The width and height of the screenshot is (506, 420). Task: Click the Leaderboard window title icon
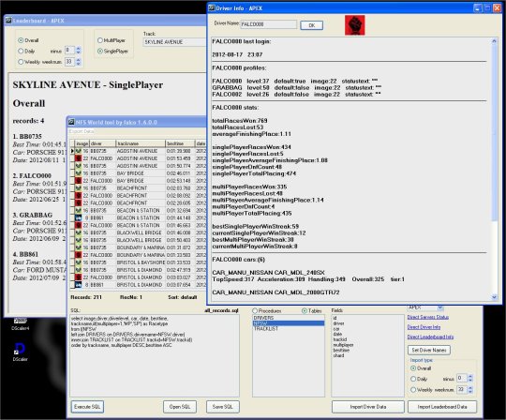8,21
